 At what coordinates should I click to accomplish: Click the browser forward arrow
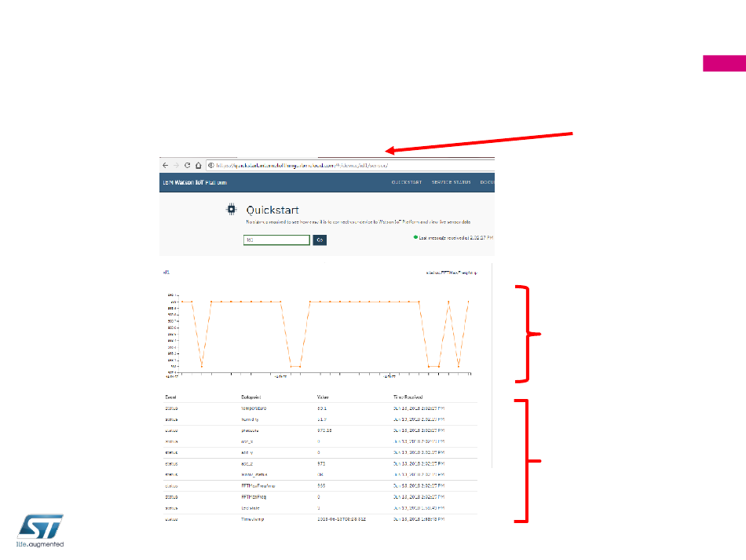click(x=176, y=166)
